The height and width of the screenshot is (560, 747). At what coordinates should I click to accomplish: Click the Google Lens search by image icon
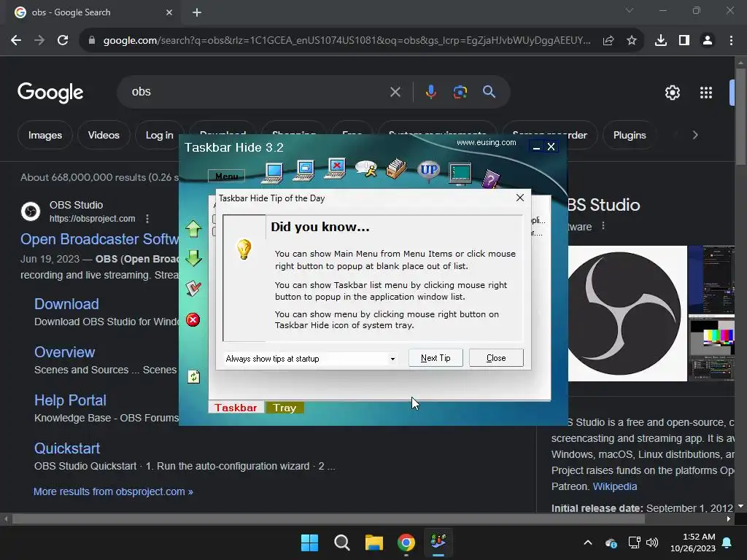(x=460, y=91)
